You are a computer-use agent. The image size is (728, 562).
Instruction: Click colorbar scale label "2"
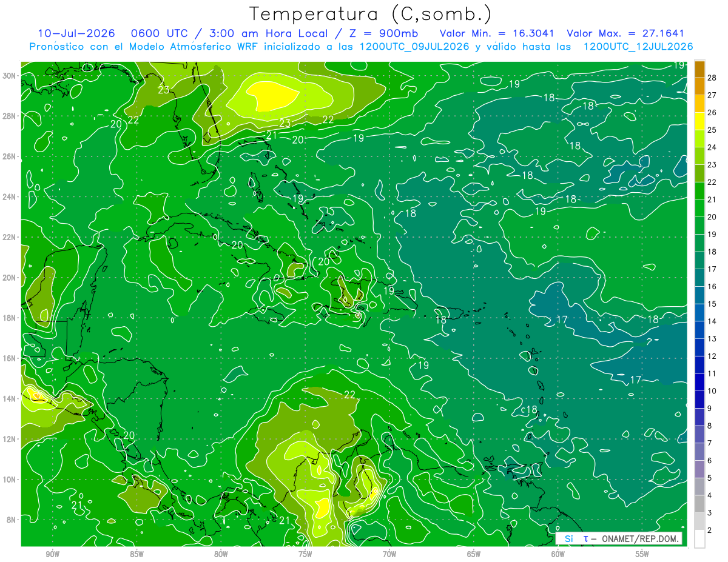point(710,530)
